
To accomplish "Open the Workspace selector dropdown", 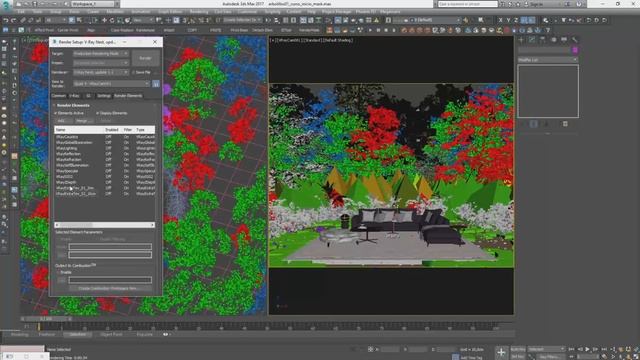I will click(x=95, y=4).
